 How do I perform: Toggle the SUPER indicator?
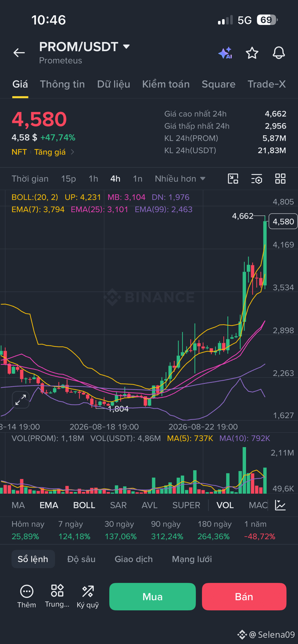coord(186,505)
